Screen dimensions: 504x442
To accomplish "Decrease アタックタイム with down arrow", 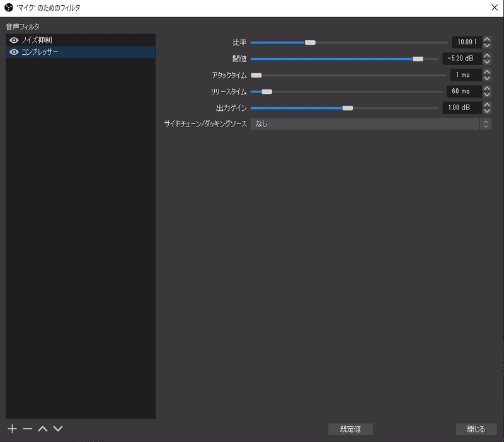I will pyautogui.click(x=487, y=78).
